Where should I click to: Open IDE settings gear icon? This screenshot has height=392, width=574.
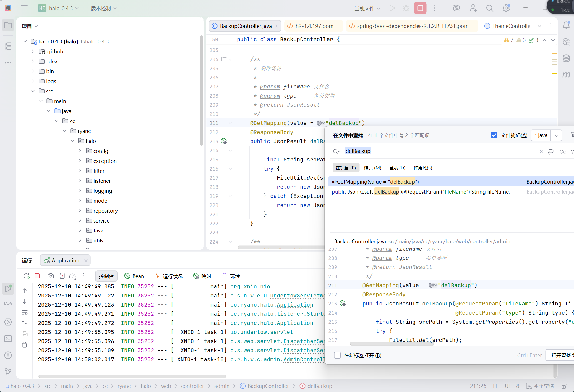click(506, 8)
